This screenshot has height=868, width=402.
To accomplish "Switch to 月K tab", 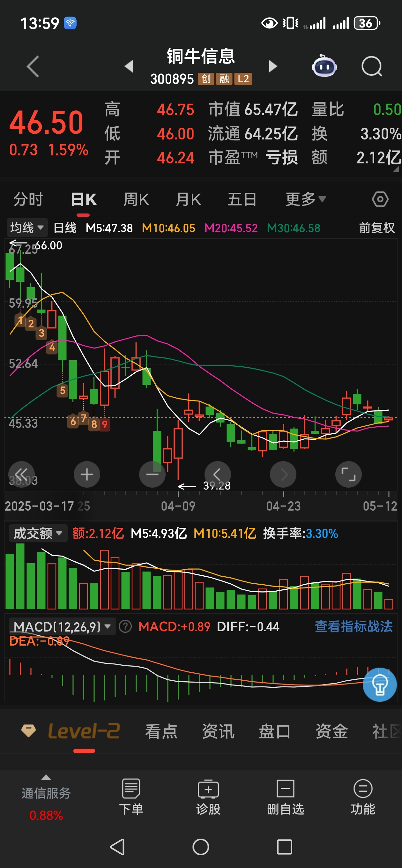I will [x=188, y=199].
